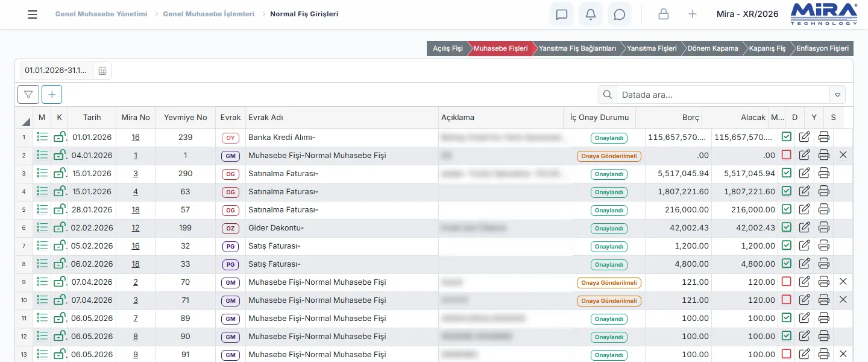
Task: Open the hamburger navigation menu
Action: click(33, 14)
